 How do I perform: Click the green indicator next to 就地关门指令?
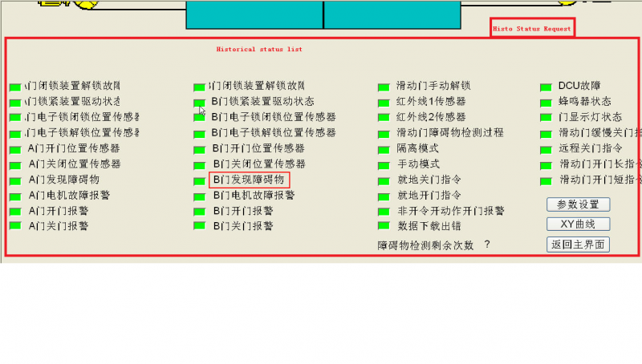pyautogui.click(x=384, y=181)
